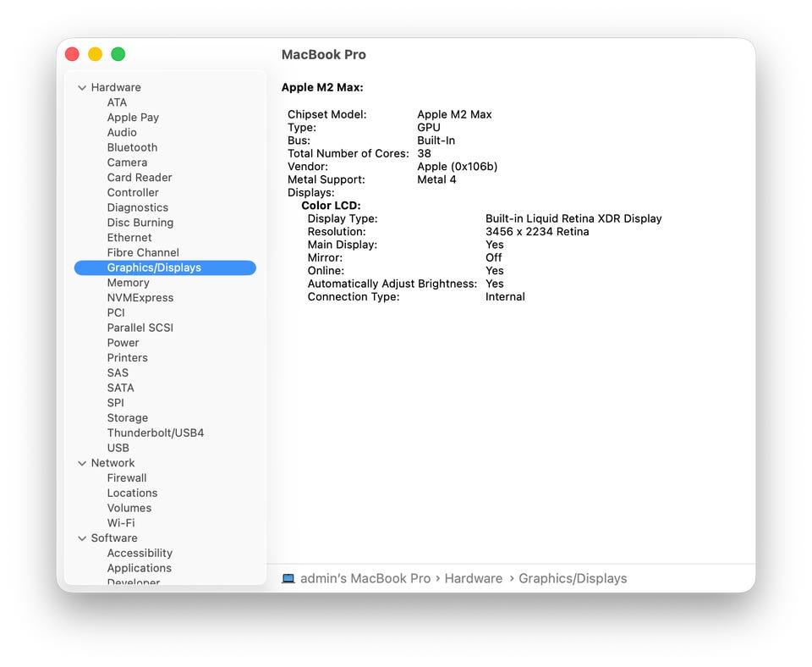The image size is (812, 667).
Task: Click the vendor value Apple (0x106b)
Action: (458, 167)
